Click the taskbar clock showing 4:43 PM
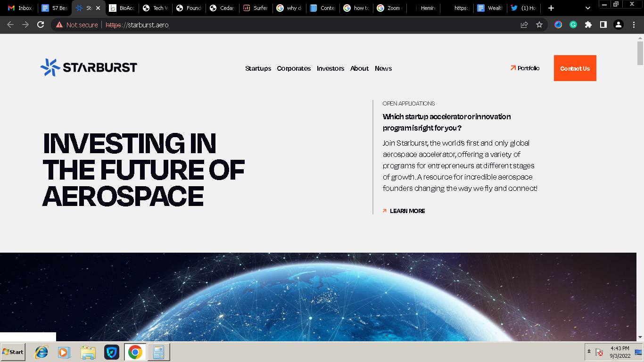The image size is (644, 362). (620, 352)
